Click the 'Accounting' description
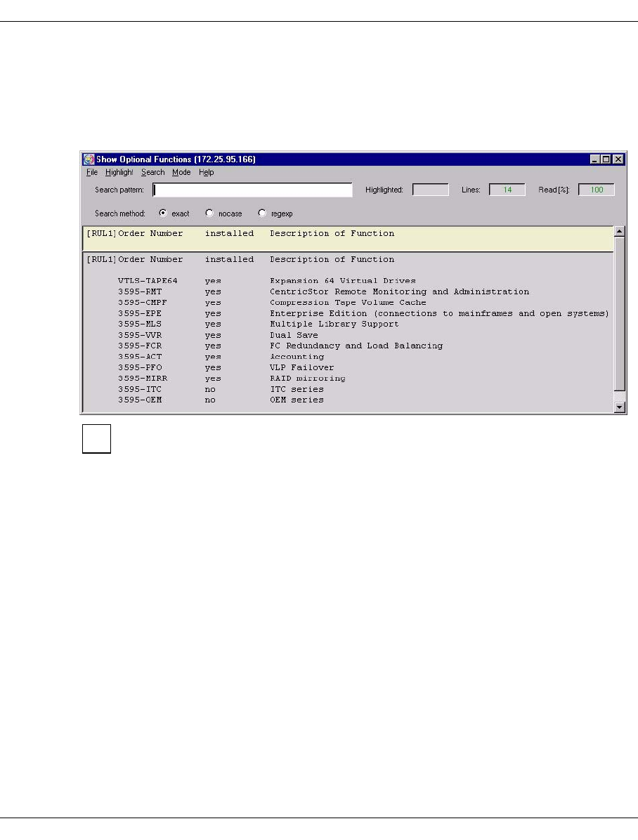This screenshot has width=638, height=840. [297, 357]
